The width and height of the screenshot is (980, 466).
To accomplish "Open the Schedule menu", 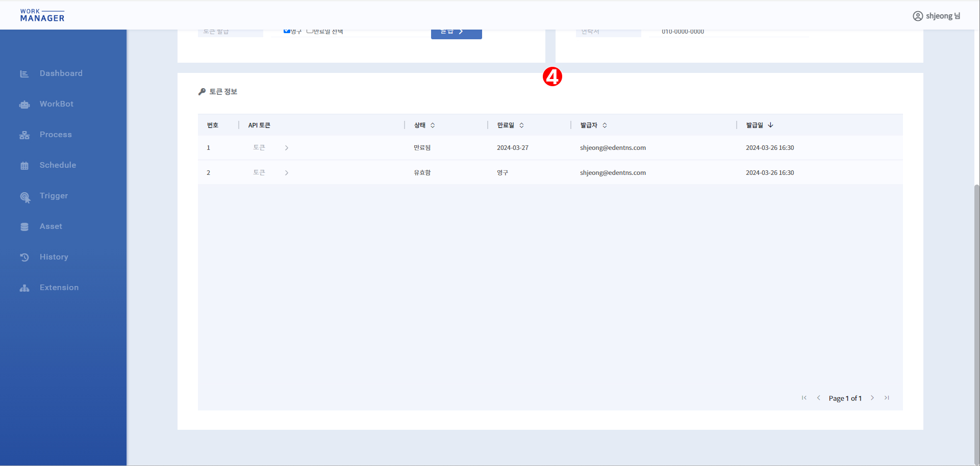I will point(58,165).
